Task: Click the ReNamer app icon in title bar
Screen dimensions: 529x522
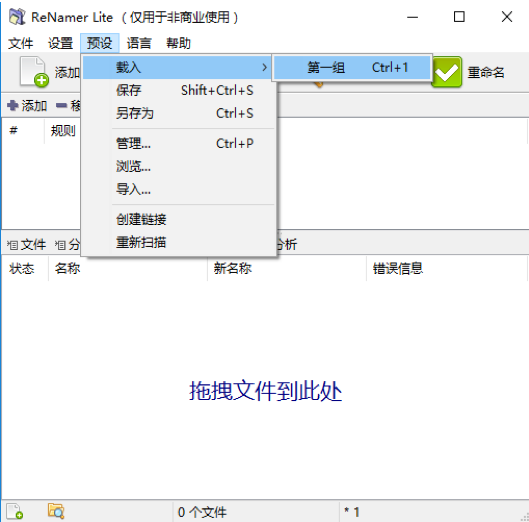Action: tap(17, 17)
